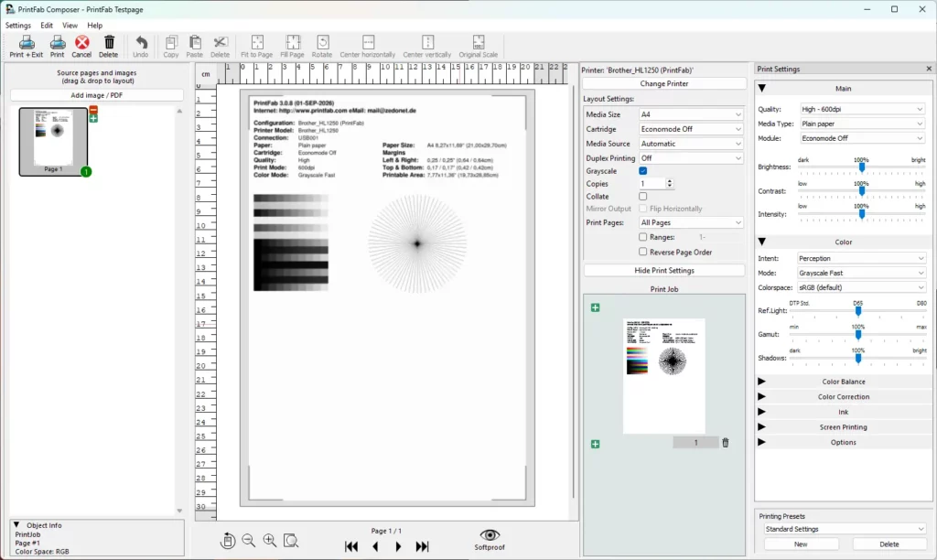This screenshot has height=560, width=937.
Task: Click green plus above print job page
Action: (595, 307)
